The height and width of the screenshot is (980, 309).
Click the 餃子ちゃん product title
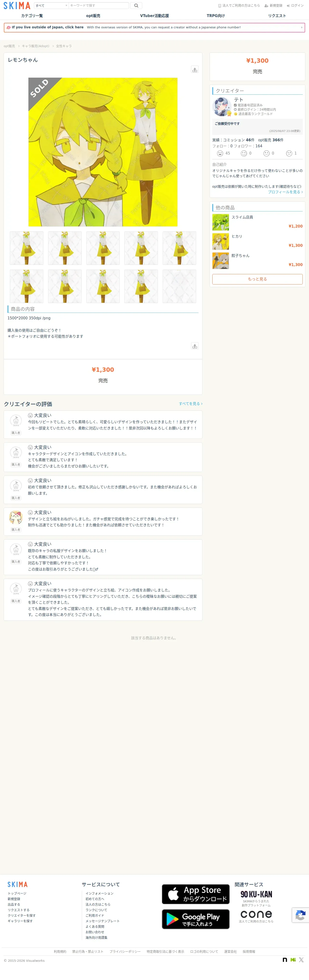[240, 256]
